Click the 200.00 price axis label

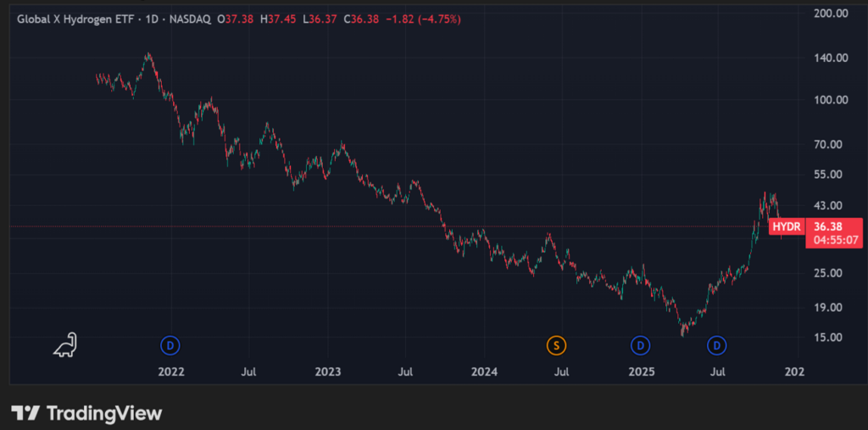click(x=831, y=14)
